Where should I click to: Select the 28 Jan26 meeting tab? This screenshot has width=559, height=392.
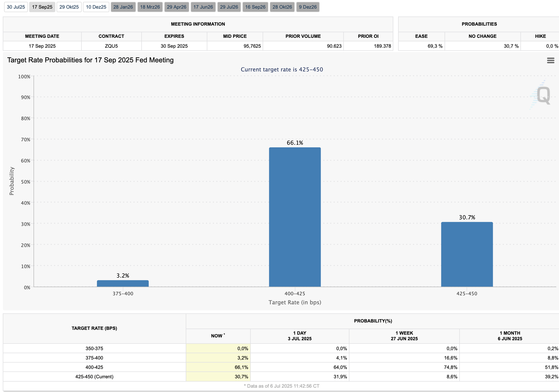tap(123, 7)
